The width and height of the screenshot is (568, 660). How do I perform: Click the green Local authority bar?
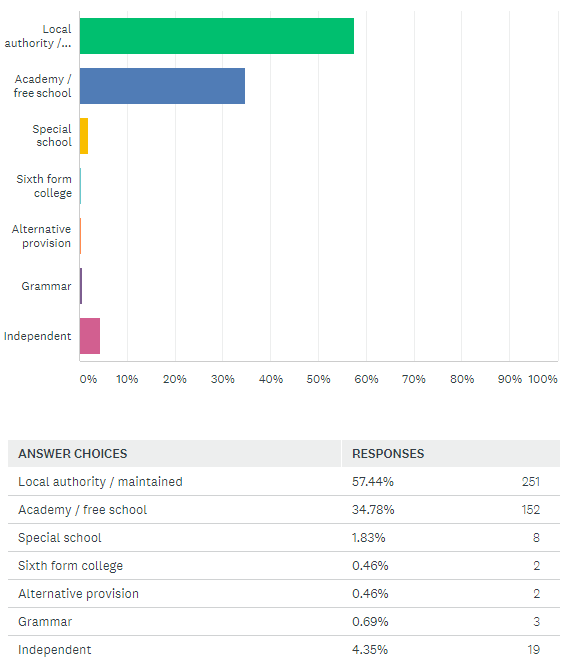pyautogui.click(x=217, y=36)
